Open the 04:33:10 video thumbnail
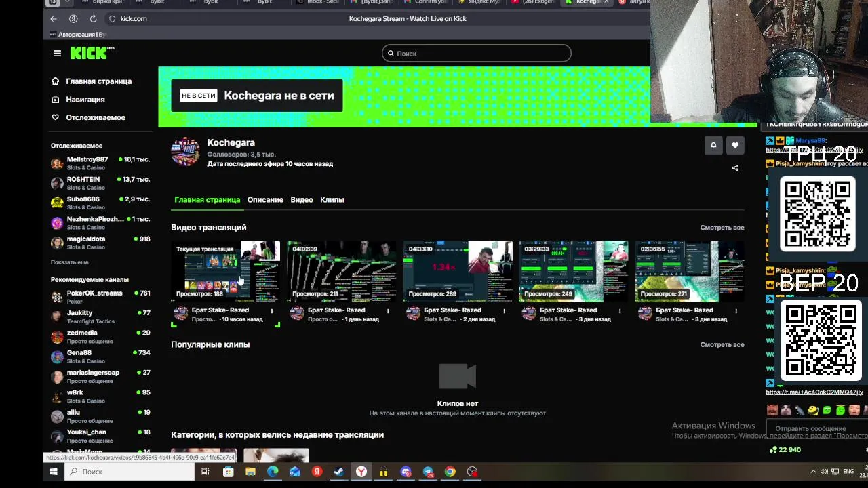This screenshot has width=868, height=488. (x=458, y=271)
